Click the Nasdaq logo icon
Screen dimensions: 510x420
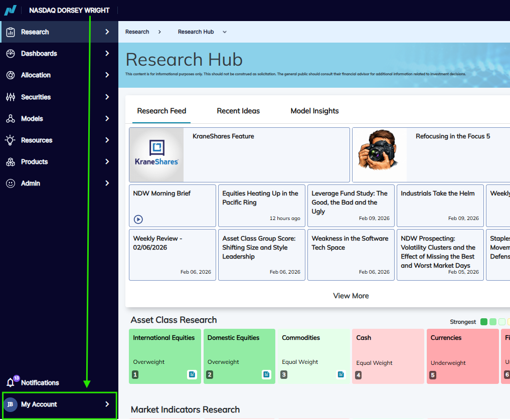(x=10, y=10)
